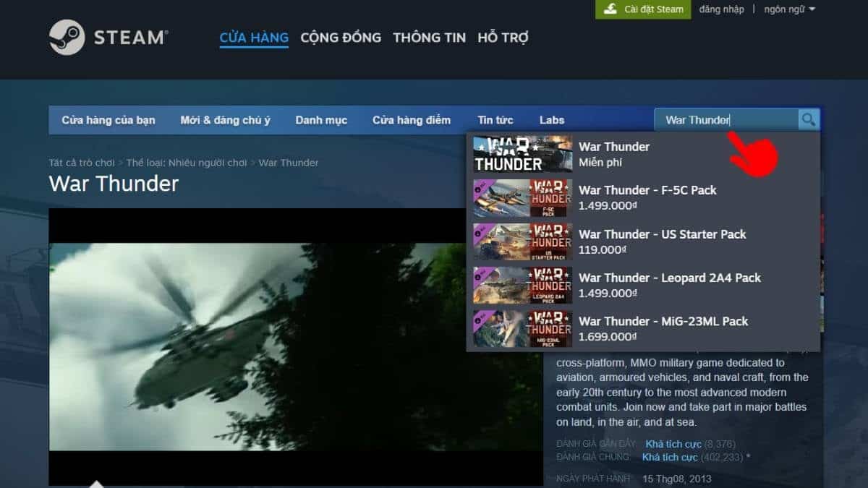Click the US Starter Pack thumbnail image

click(x=523, y=241)
